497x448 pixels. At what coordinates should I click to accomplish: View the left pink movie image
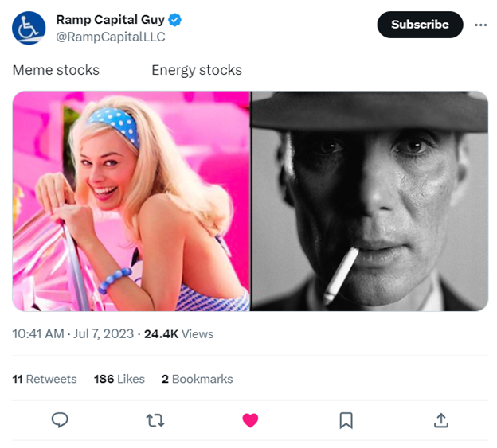pos(131,201)
